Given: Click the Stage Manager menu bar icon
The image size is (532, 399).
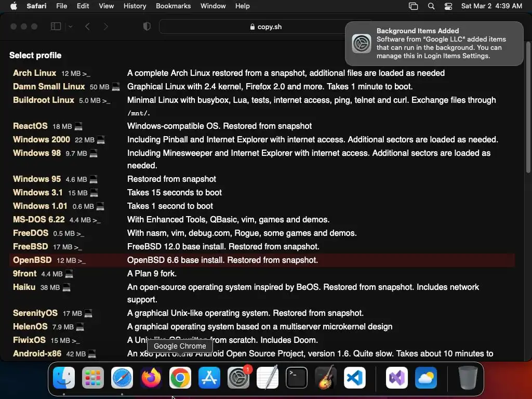Looking at the screenshot, I should (413, 6).
